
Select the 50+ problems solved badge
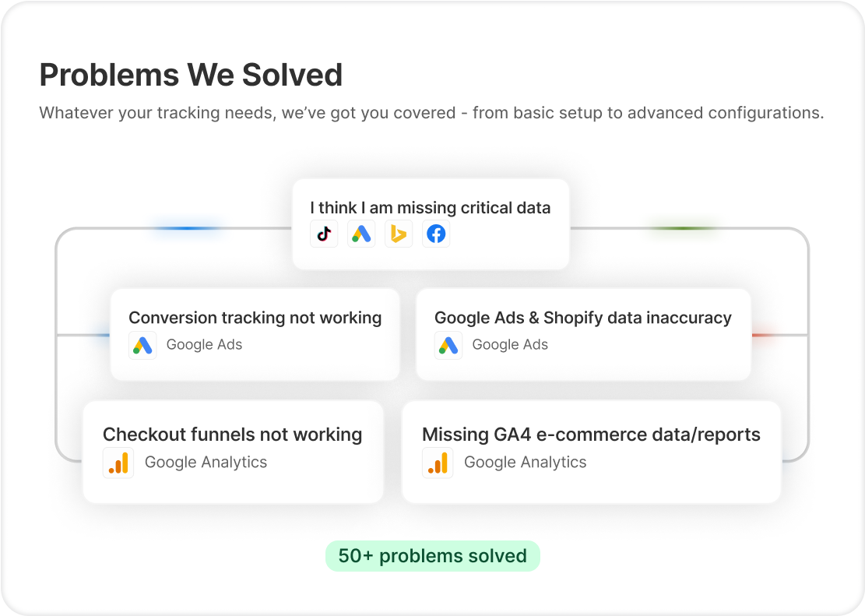(x=433, y=556)
